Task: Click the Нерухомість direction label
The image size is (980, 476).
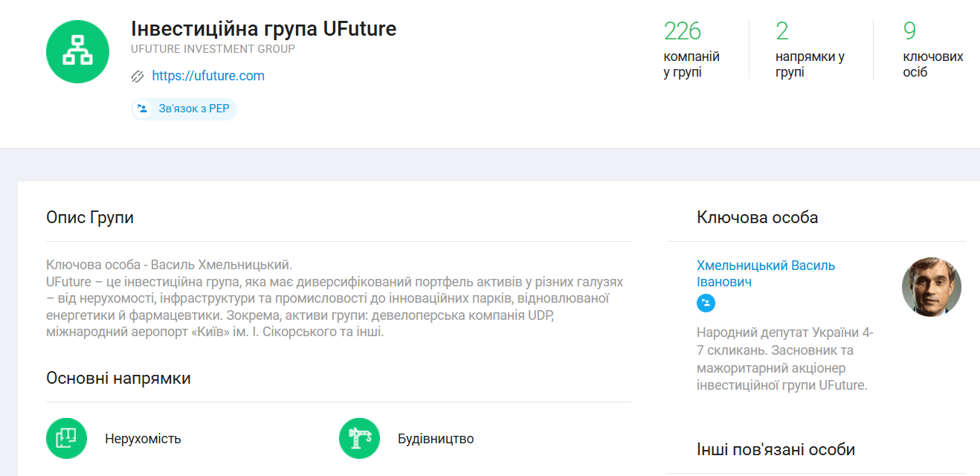Action: [x=143, y=439]
